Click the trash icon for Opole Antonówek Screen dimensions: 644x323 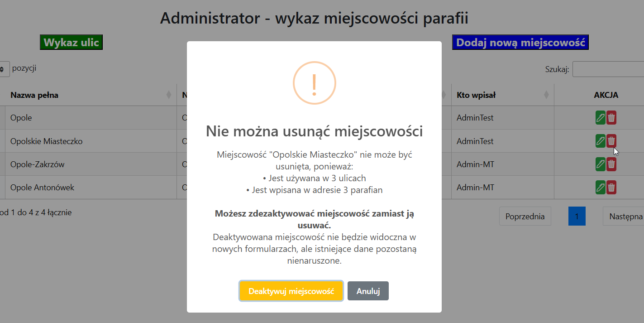click(611, 187)
